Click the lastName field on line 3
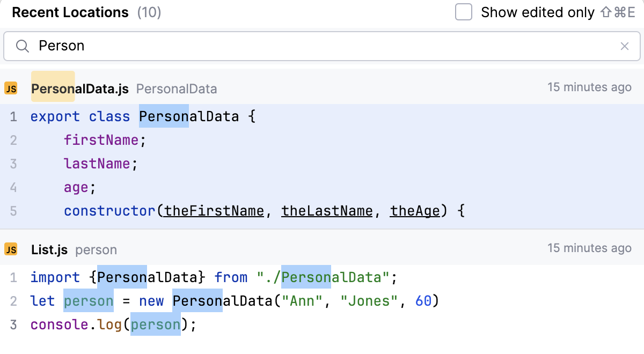The width and height of the screenshot is (644, 354). tap(97, 164)
